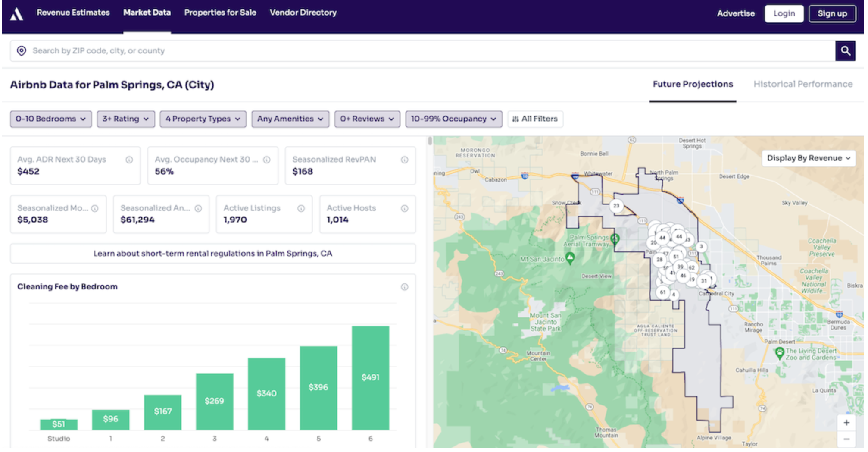Viewport: 868px width, 452px height.
Task: Open the All Filters button
Action: pos(535,119)
